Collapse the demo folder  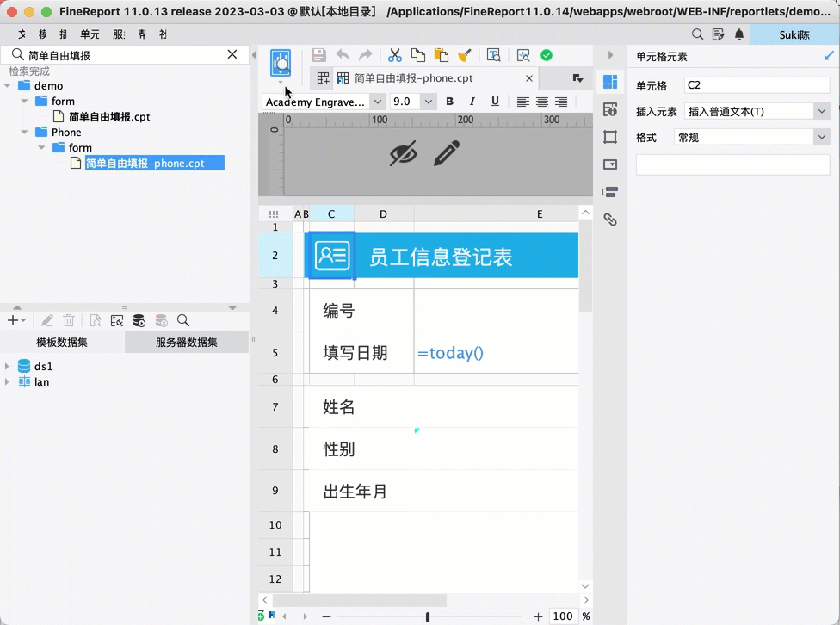click(8, 86)
